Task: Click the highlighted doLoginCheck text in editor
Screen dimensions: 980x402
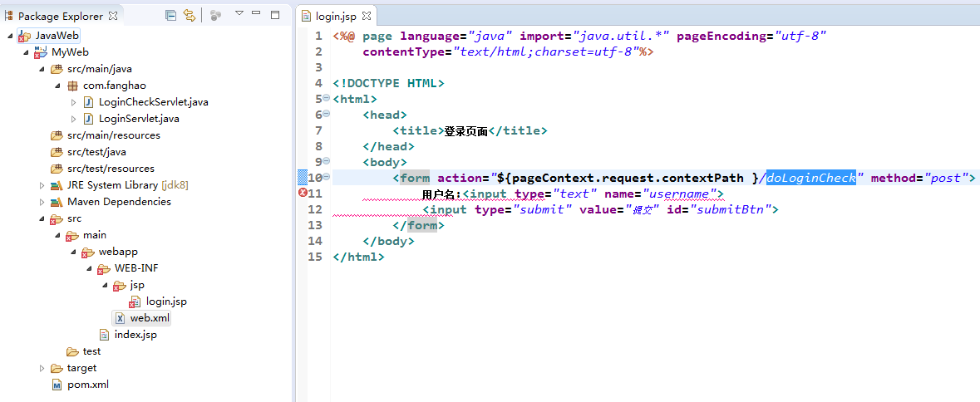Action: click(x=810, y=178)
